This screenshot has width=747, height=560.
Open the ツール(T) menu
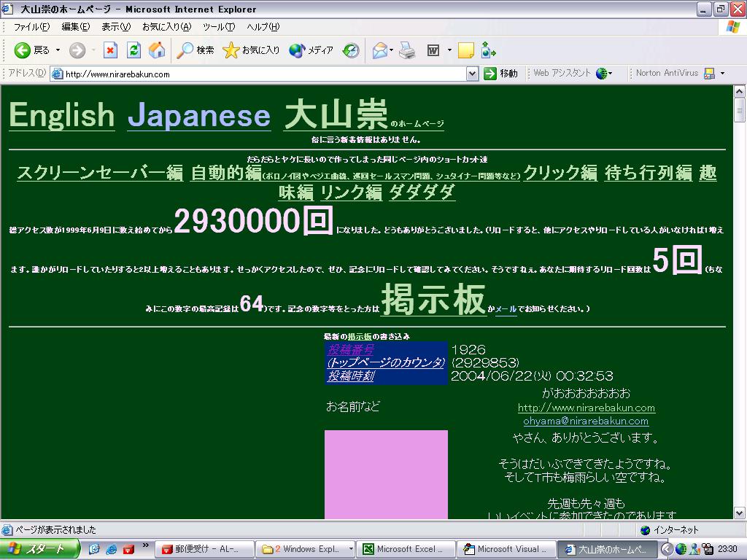tap(219, 27)
